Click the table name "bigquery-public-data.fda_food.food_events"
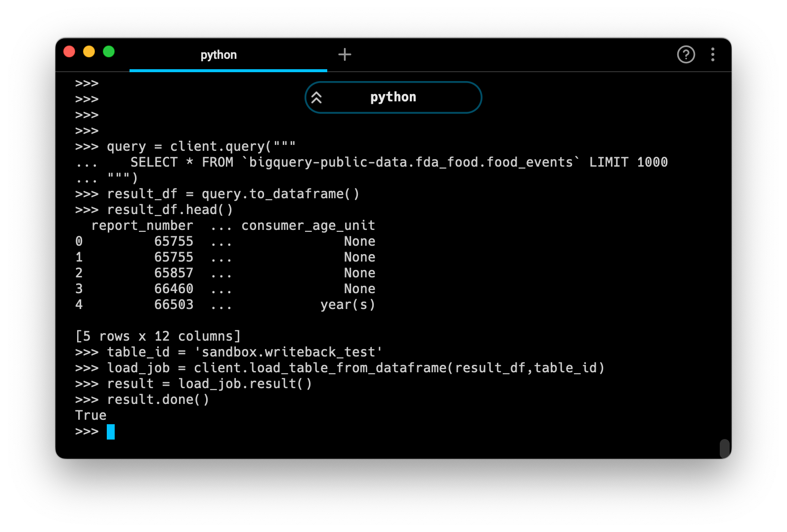The height and width of the screenshot is (532, 787). (411, 162)
